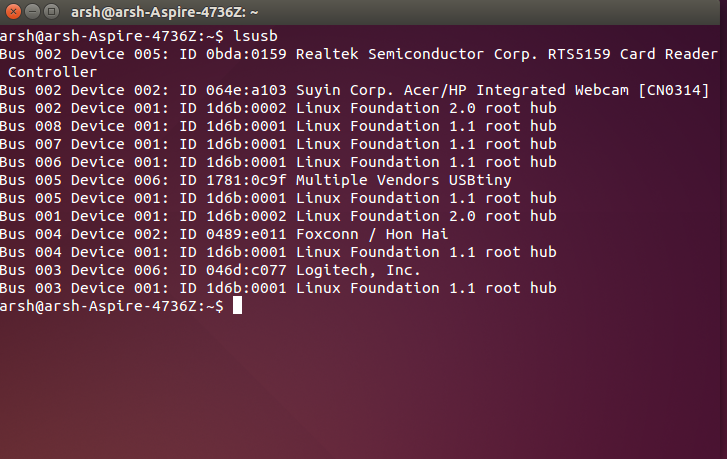Click the Bus 007 root hub line
The height and width of the screenshot is (459, 727).
tap(278, 144)
